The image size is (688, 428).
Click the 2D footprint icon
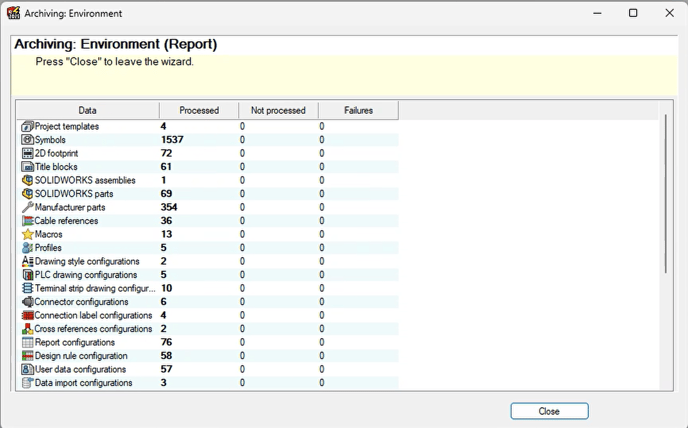27,153
